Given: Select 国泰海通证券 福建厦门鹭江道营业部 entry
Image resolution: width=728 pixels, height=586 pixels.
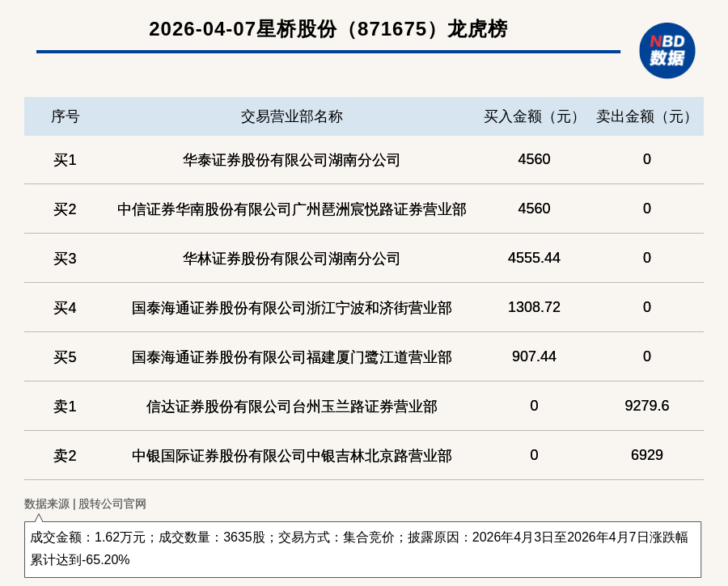Looking at the screenshot, I should (x=291, y=357).
